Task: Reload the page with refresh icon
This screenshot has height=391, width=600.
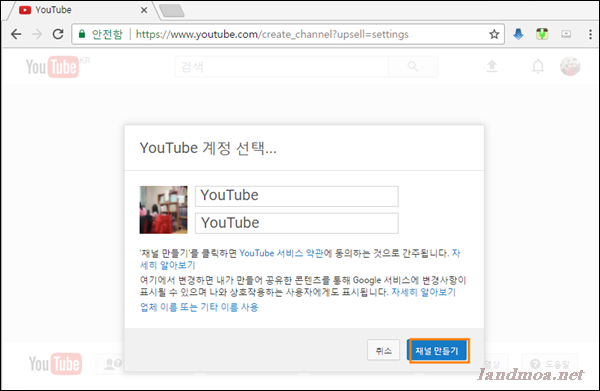Action: tap(58, 34)
